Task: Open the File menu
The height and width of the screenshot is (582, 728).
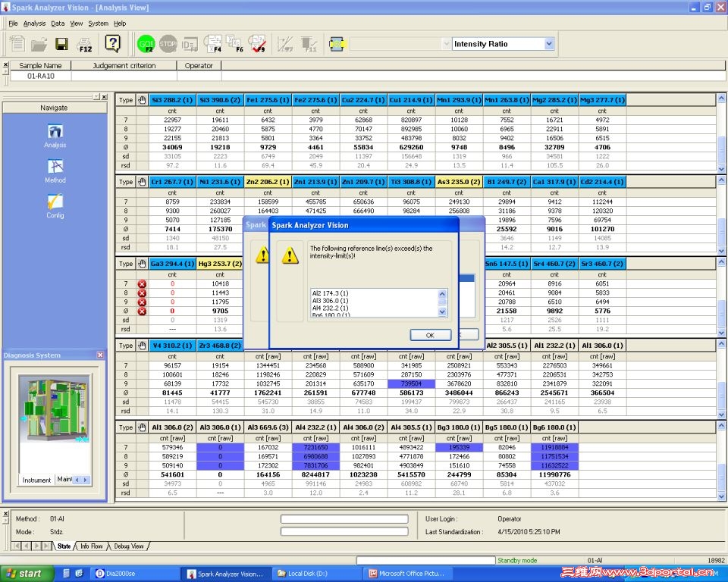Action: [x=13, y=23]
